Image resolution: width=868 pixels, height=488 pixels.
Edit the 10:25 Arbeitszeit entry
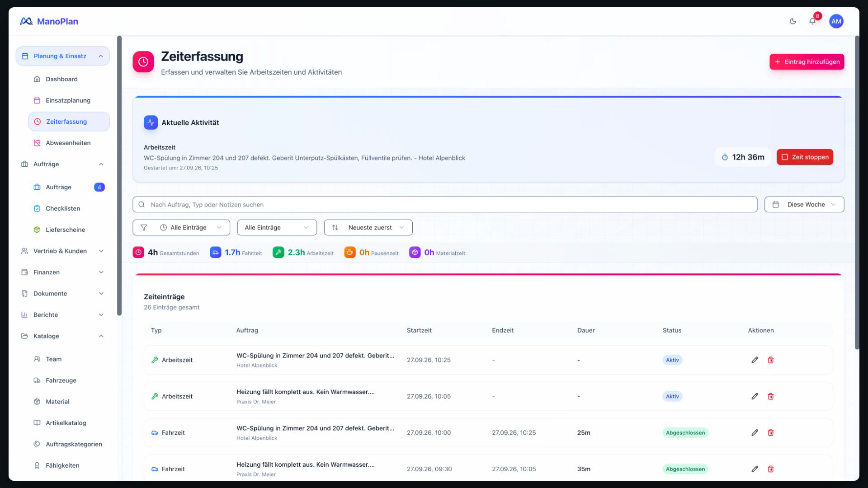(755, 360)
